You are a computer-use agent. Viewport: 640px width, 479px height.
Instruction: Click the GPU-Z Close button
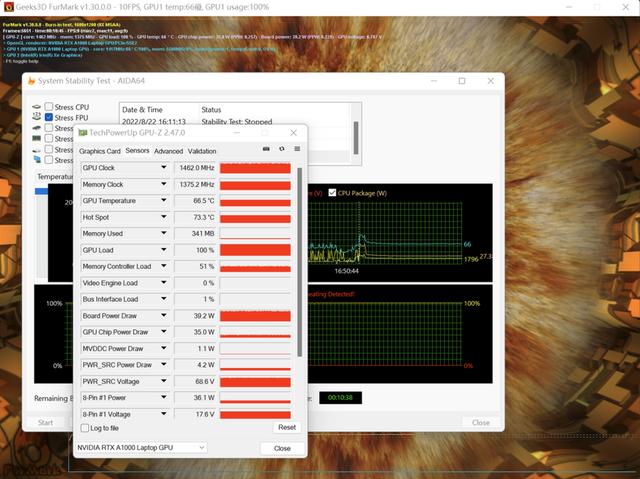pyautogui.click(x=282, y=448)
